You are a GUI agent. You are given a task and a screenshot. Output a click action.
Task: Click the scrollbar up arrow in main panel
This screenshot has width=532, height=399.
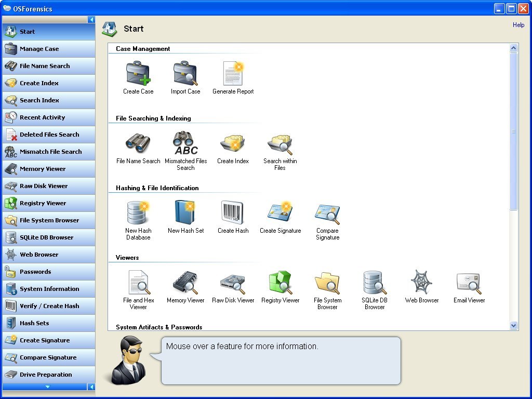[x=514, y=48]
